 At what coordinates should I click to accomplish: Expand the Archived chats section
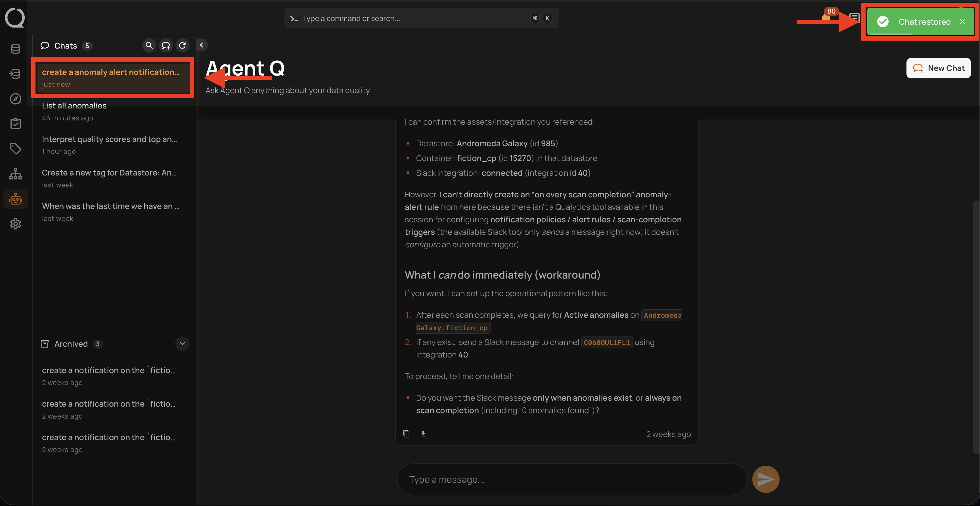(x=182, y=344)
